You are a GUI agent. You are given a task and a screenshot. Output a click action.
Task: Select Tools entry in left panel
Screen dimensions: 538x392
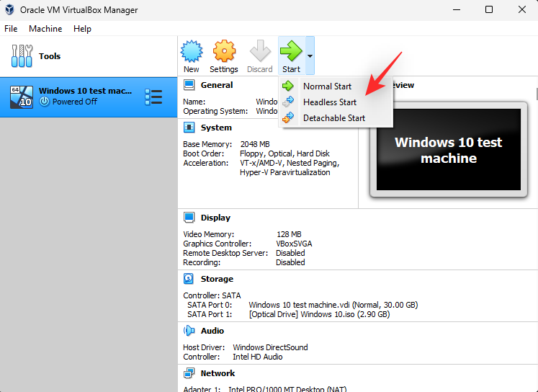[89, 56]
